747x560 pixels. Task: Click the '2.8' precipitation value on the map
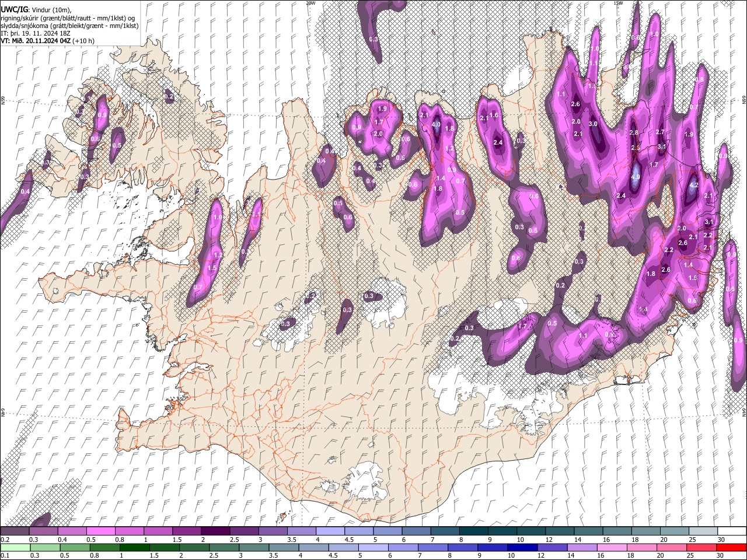pos(634,133)
